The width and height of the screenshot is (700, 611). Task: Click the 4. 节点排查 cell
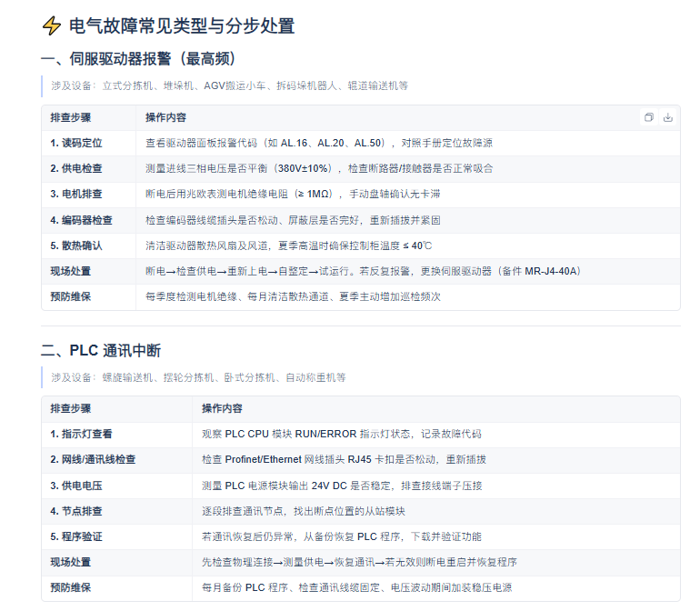(x=117, y=511)
